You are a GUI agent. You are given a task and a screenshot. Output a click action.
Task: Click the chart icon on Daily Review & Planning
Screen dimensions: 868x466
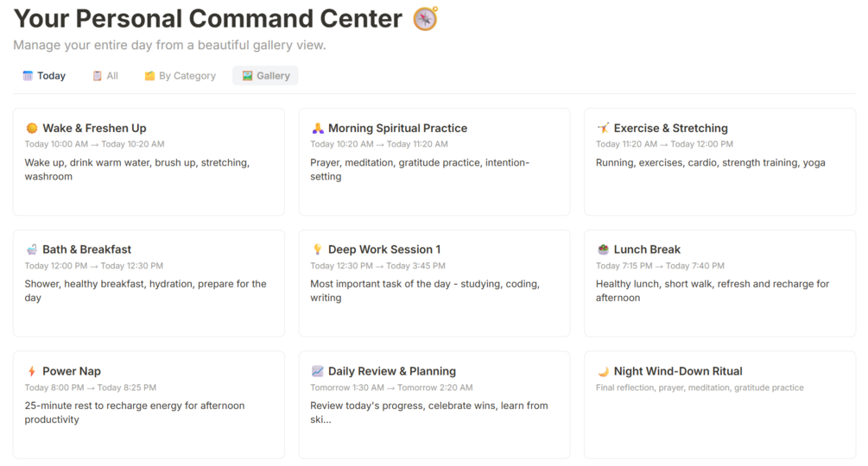318,372
